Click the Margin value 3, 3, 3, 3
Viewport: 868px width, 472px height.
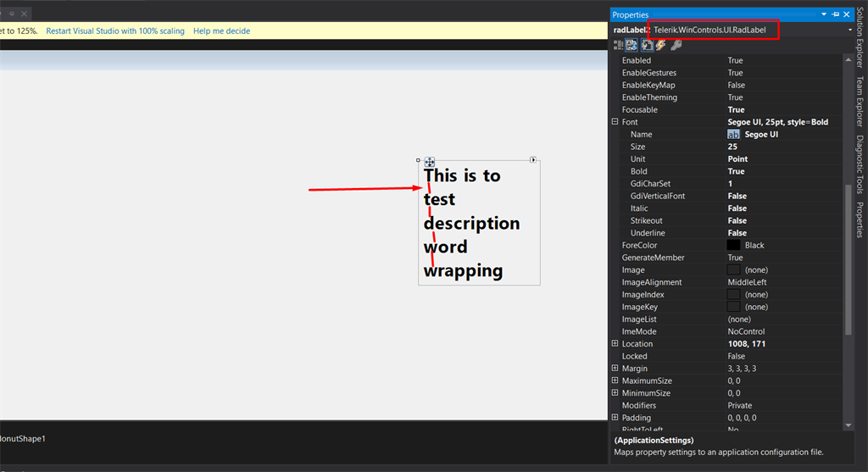point(742,369)
